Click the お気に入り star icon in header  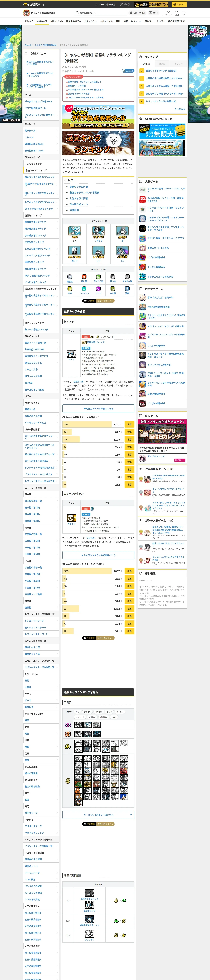168,13
